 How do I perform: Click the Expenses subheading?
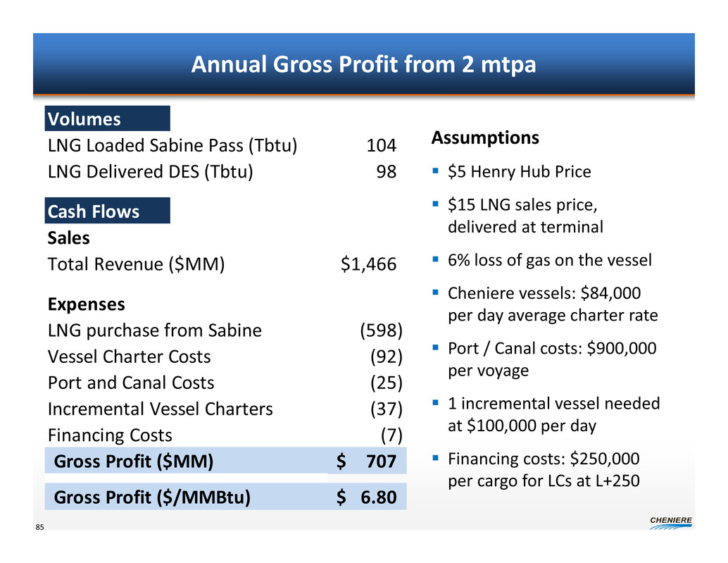86,304
